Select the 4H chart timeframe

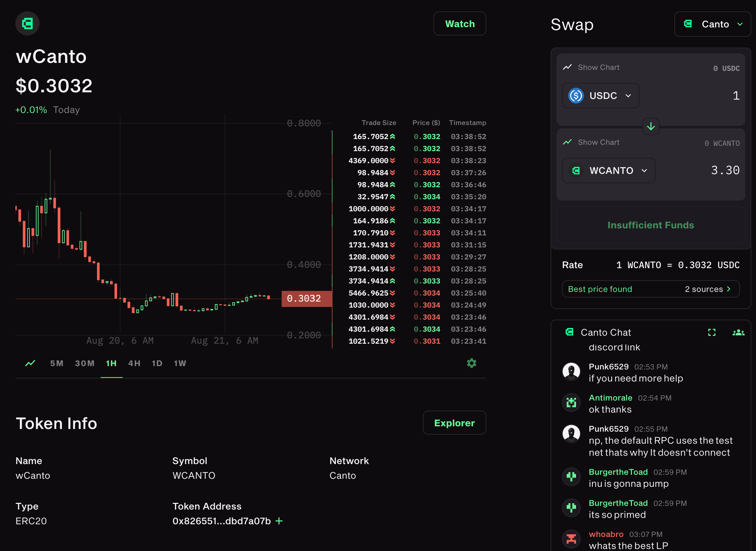click(x=134, y=363)
